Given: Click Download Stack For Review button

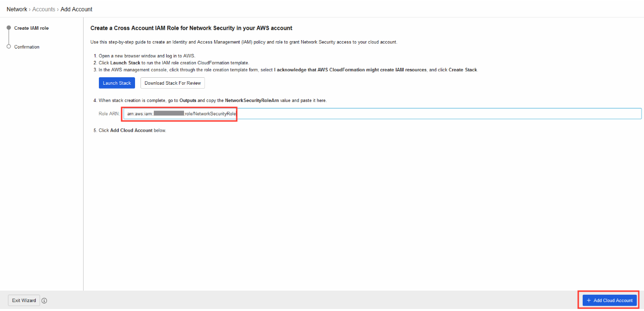Looking at the screenshot, I should tap(173, 83).
